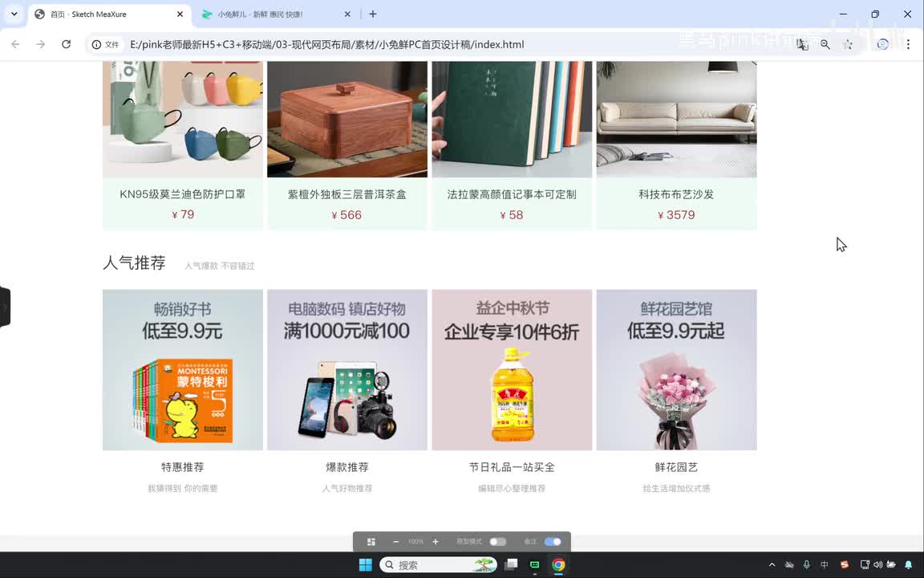Click the 人气推荐 section heading

point(135,263)
